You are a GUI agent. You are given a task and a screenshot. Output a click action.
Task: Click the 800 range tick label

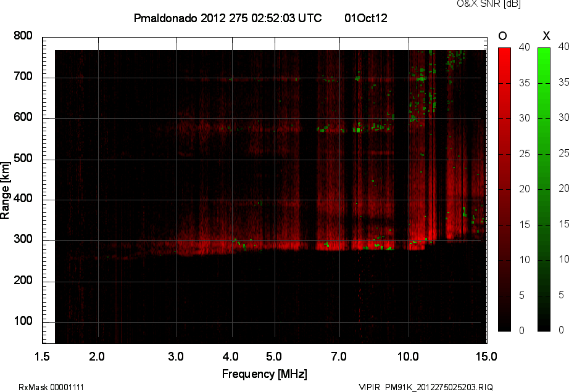pyautogui.click(x=23, y=36)
